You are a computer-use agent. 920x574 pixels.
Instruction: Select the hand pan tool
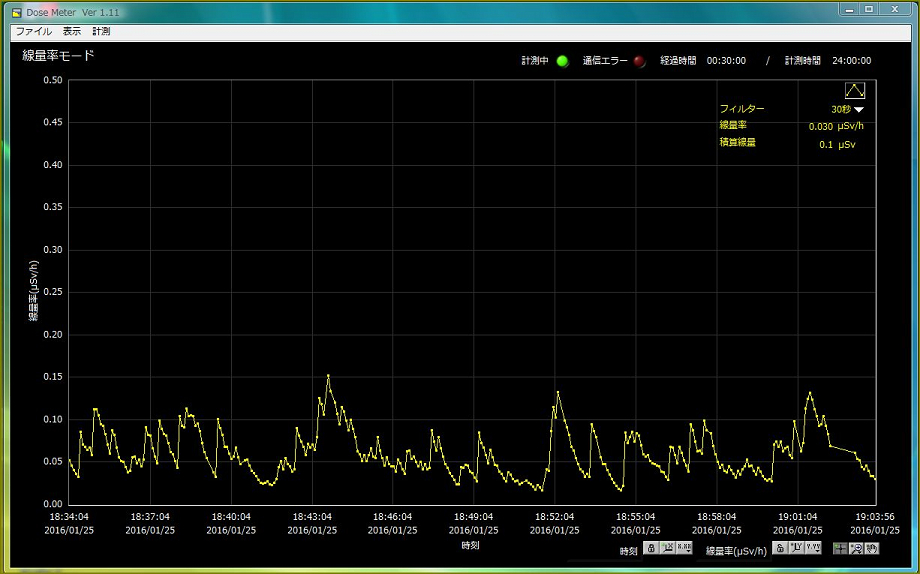click(872, 548)
